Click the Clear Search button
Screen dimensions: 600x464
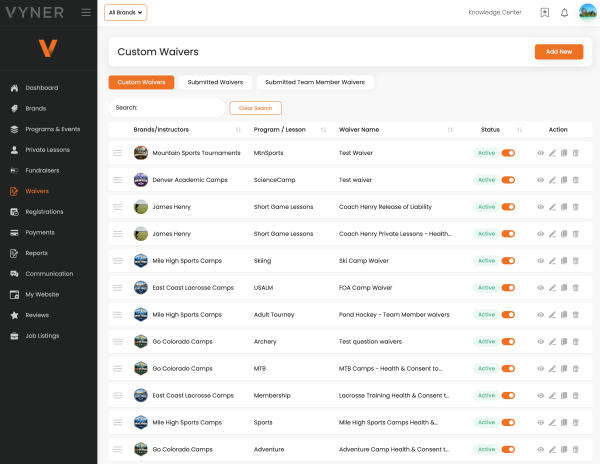click(255, 108)
